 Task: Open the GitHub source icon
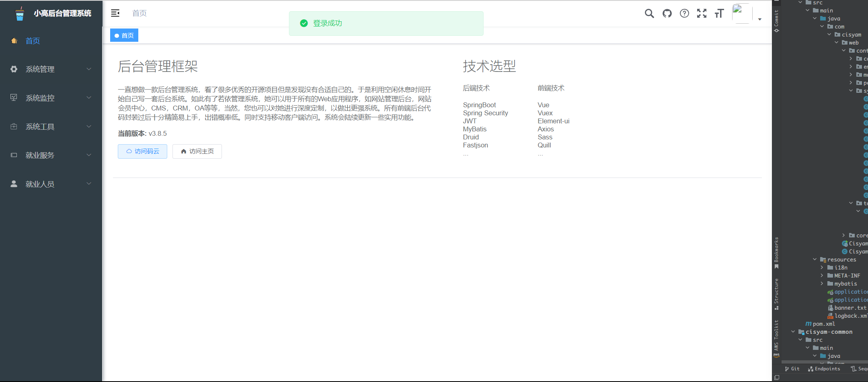tap(667, 14)
